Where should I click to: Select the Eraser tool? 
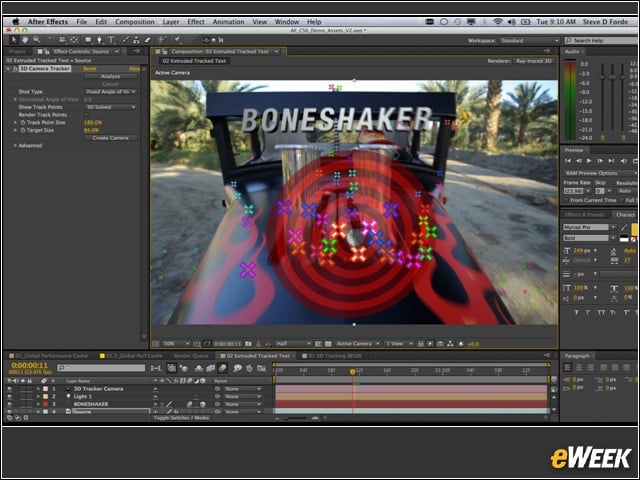(x=147, y=40)
